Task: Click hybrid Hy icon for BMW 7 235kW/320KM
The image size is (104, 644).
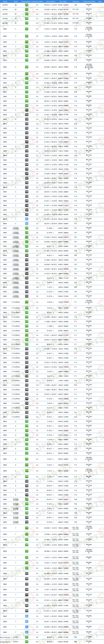Action: tap(27, 616)
